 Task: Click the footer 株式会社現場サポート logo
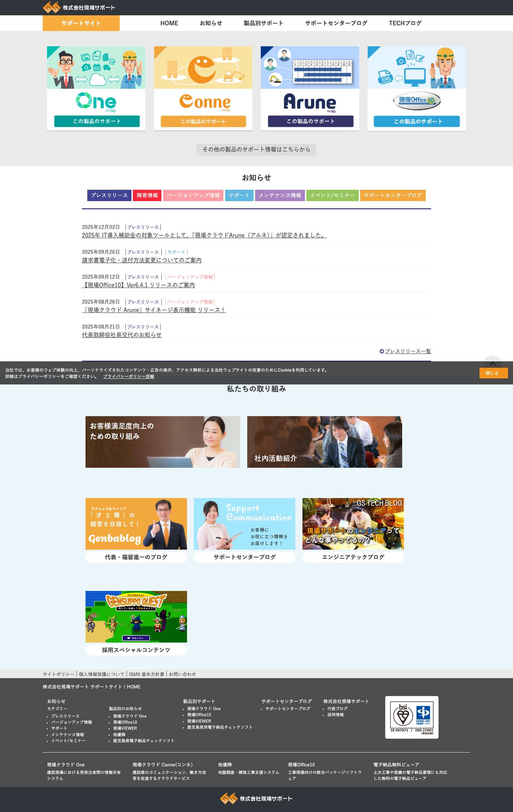pyautogui.click(x=256, y=798)
